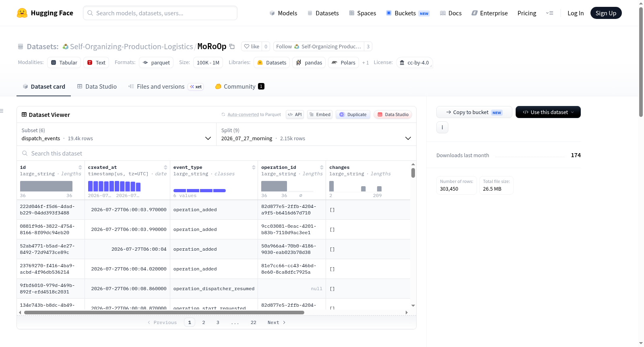This screenshot has height=347, width=644.
Task: Open Enterprise in the top navigation
Action: pos(490,13)
